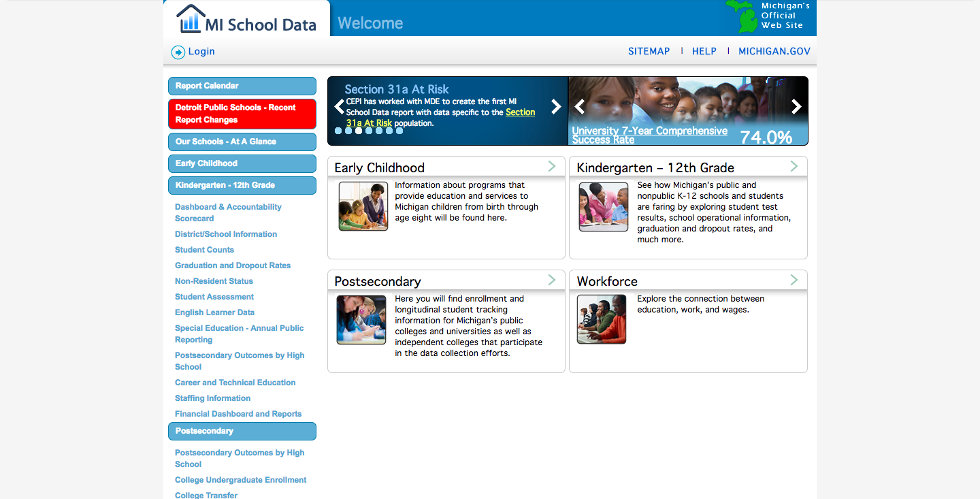The image size is (980, 499).
Task: Visit MICHIGAN.GOV link
Action: tap(774, 51)
